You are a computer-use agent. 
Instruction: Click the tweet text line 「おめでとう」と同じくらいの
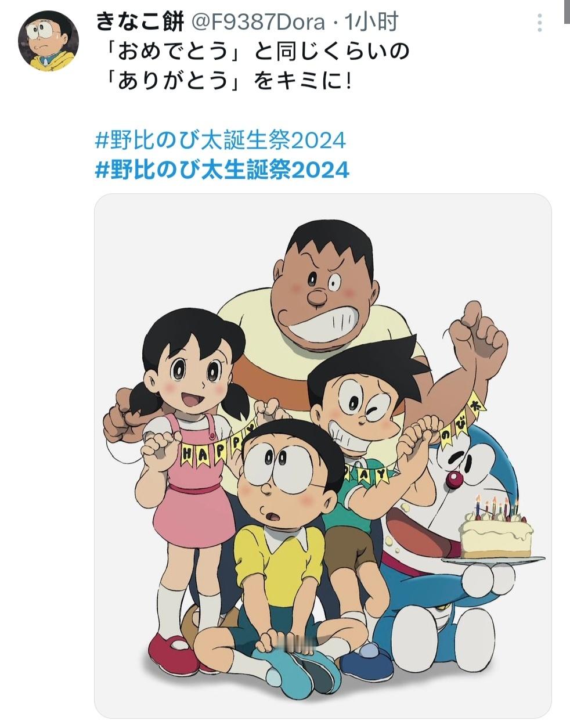pyautogui.click(x=254, y=52)
